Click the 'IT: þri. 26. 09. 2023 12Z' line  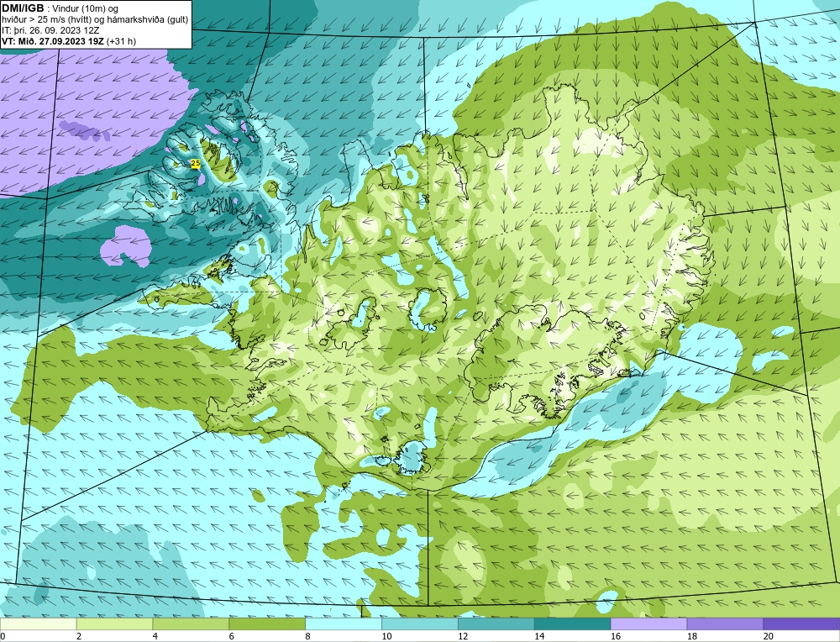coord(50,30)
